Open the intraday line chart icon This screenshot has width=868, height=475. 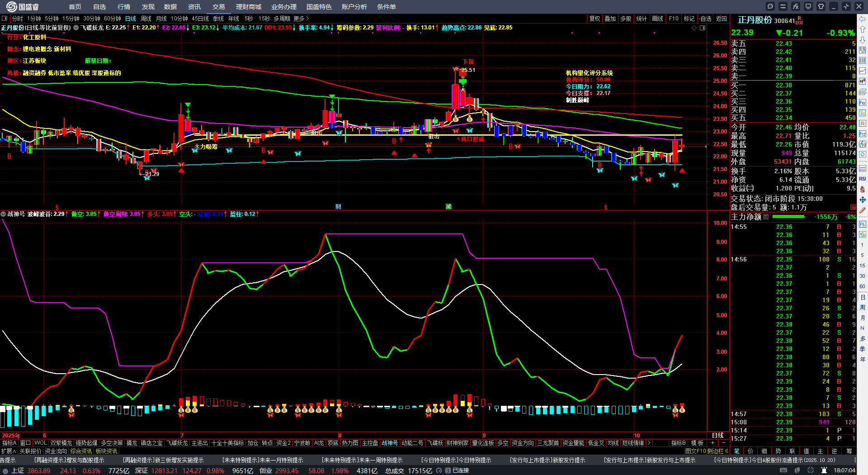coord(863,71)
